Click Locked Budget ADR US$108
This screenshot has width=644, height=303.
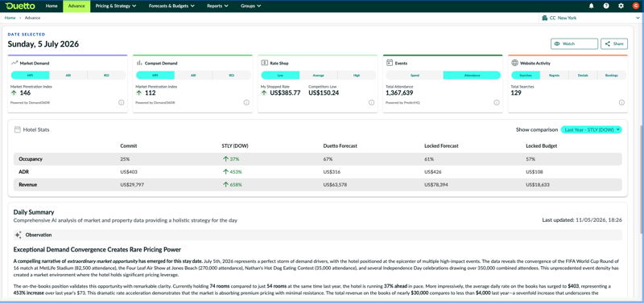tap(535, 172)
